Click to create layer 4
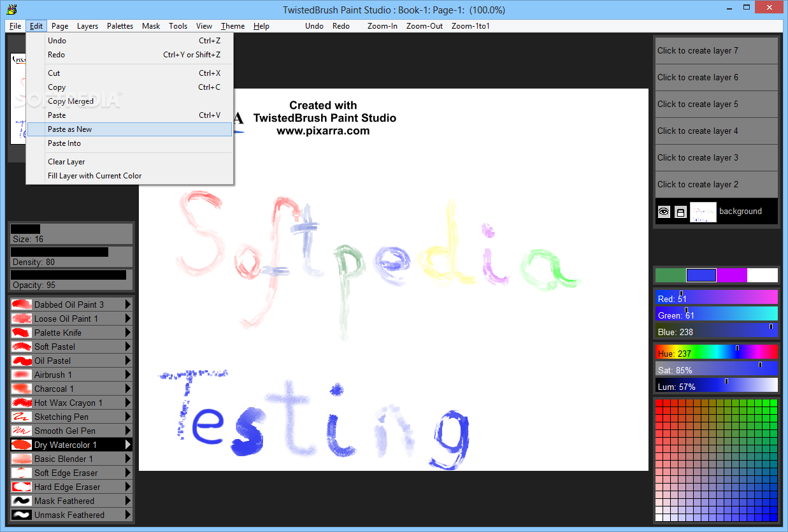This screenshot has width=788, height=532. coord(717,131)
